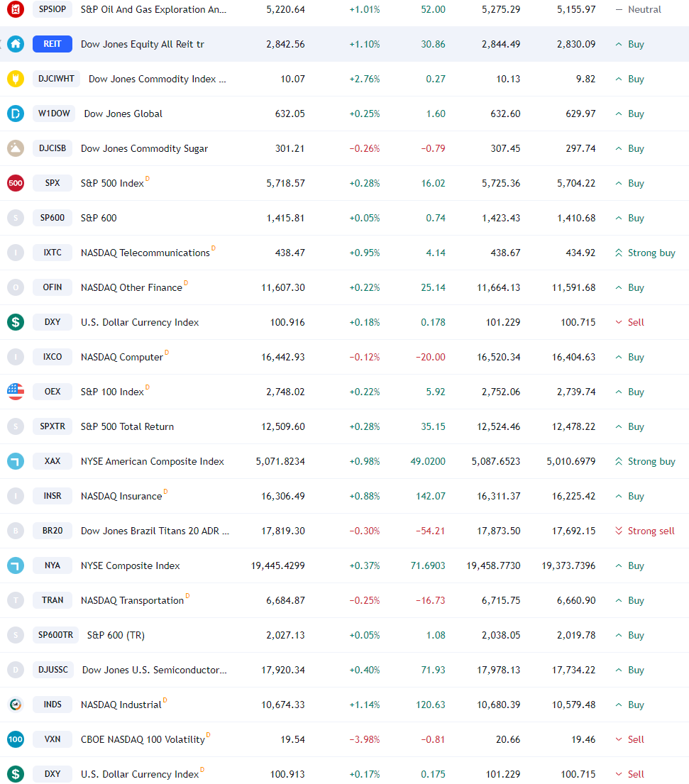This screenshot has width=689, height=784.
Task: Select the DJCIWHT ticker badge
Action: 56,79
